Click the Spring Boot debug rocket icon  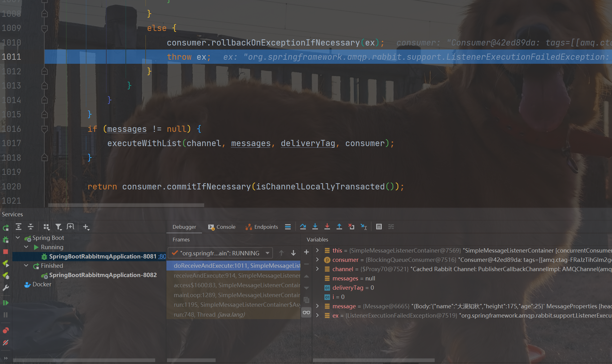coord(6,276)
